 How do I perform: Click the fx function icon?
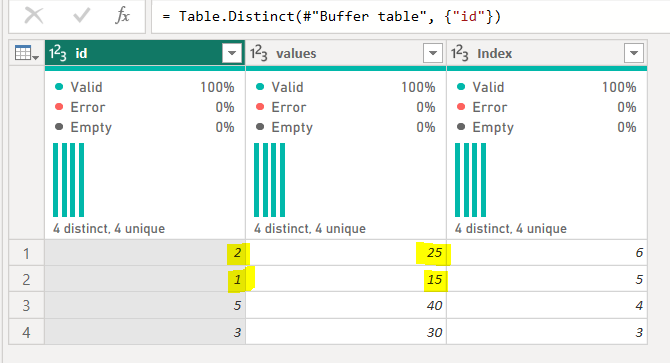point(123,16)
